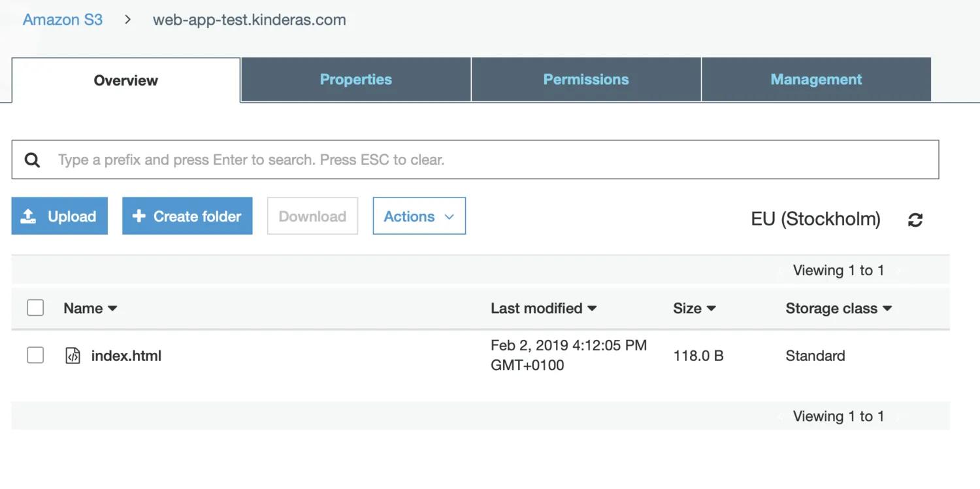
Task: Click the file type icon beside index.html
Action: (73, 355)
